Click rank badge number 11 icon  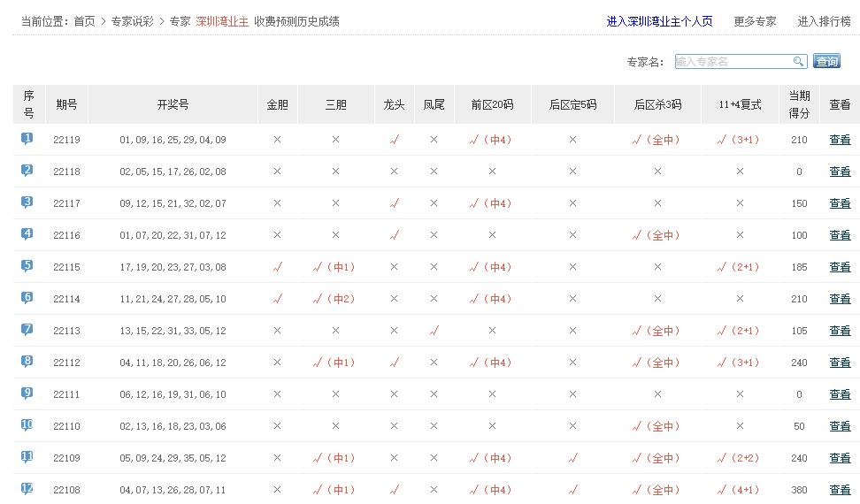[x=27, y=457]
